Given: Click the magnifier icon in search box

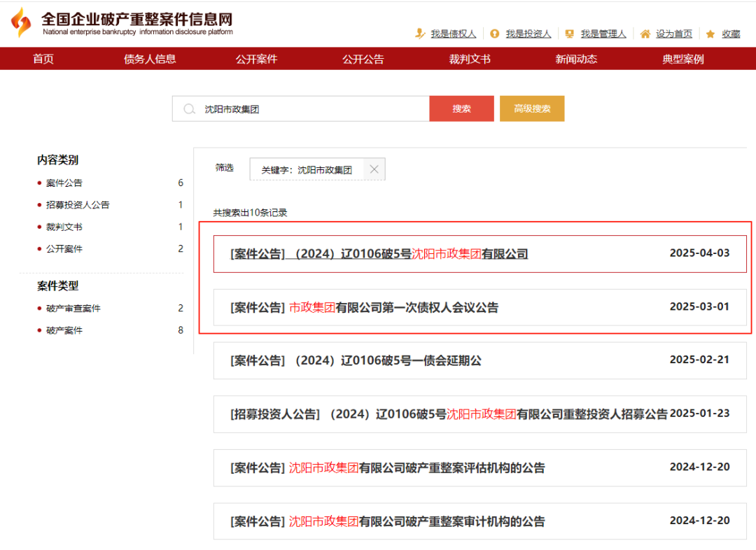Looking at the screenshot, I should tap(189, 109).
